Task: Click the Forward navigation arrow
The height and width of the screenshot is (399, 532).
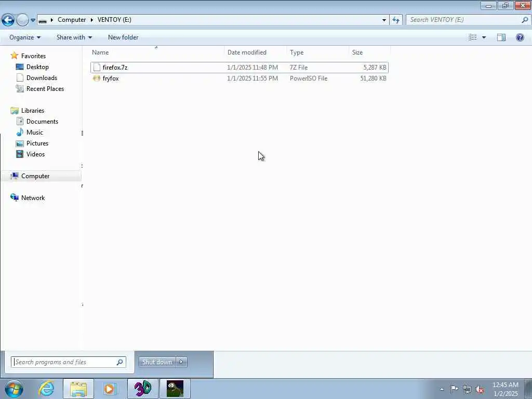Action: point(22,20)
